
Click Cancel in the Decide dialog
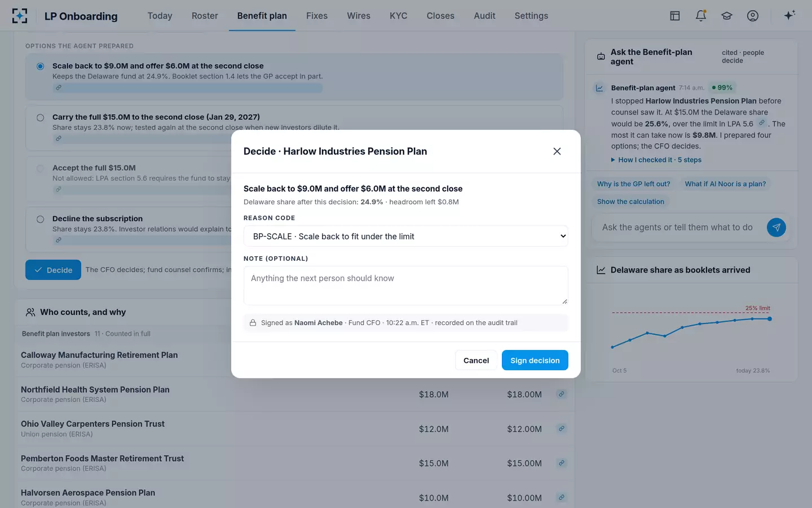[x=476, y=360]
